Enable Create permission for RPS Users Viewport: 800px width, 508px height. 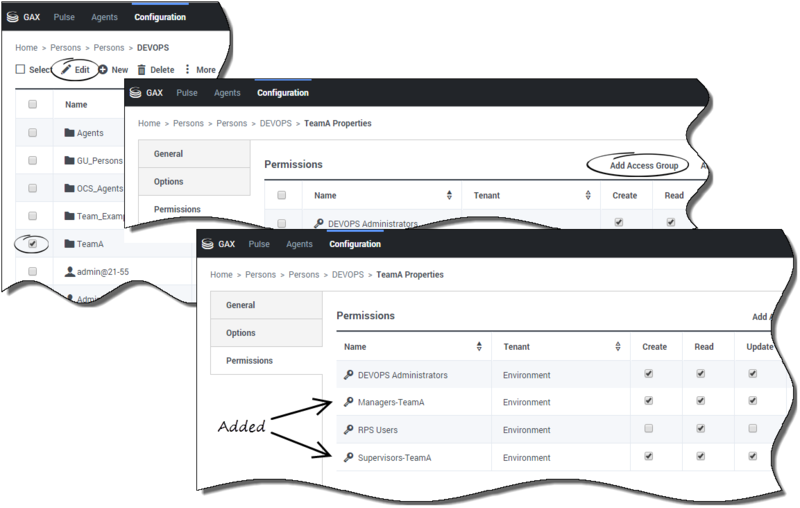649,429
